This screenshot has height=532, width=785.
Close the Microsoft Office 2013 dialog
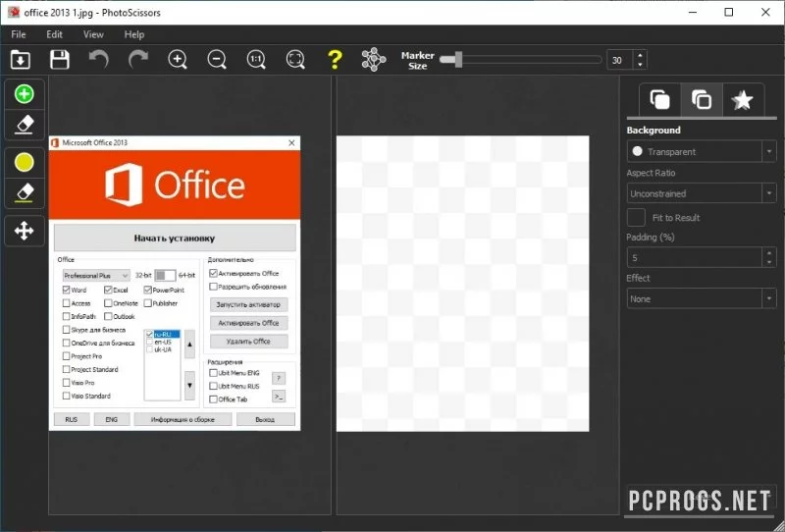[291, 142]
